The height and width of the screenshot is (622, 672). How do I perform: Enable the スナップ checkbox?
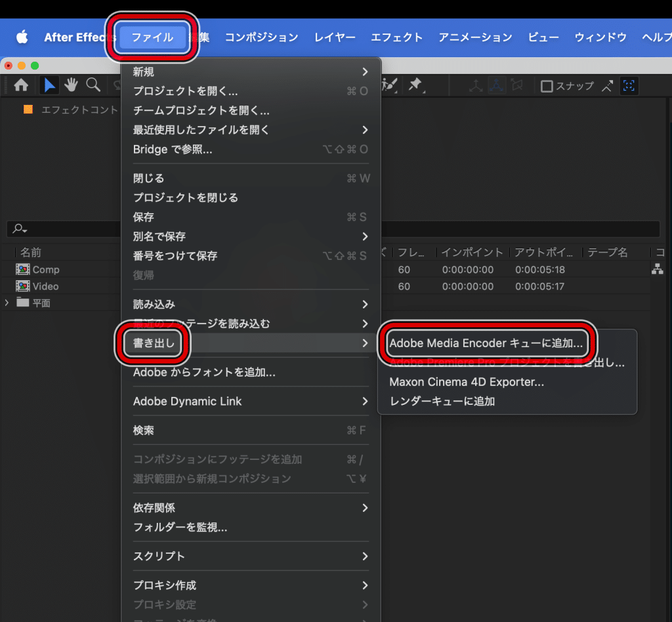pyautogui.click(x=546, y=86)
